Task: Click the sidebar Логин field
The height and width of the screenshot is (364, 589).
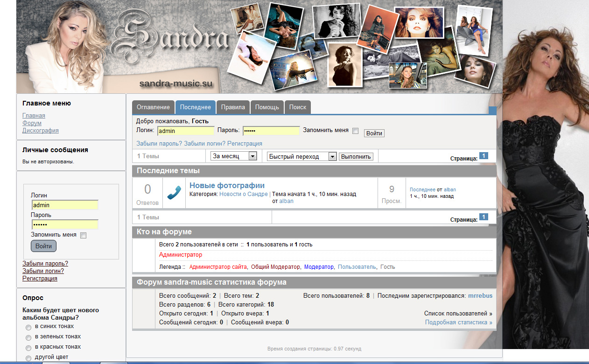Action: [65, 205]
